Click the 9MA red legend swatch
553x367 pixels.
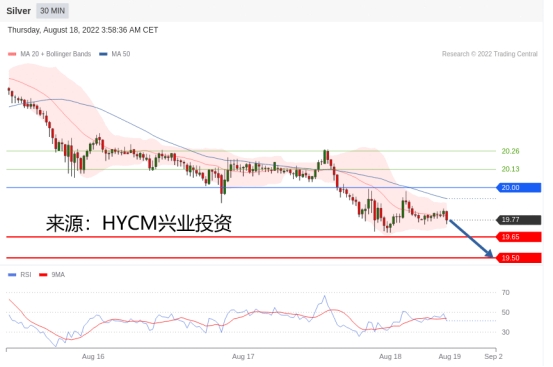pos(43,275)
